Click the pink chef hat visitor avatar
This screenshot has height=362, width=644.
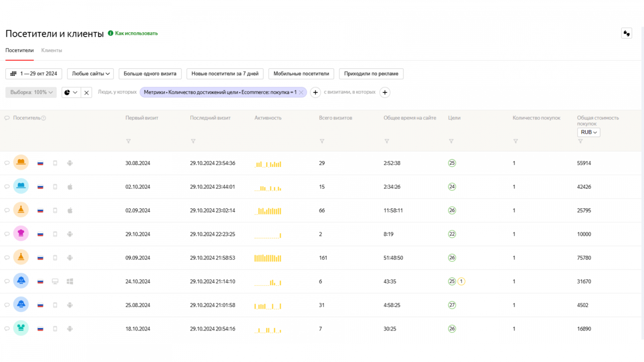tap(21, 234)
